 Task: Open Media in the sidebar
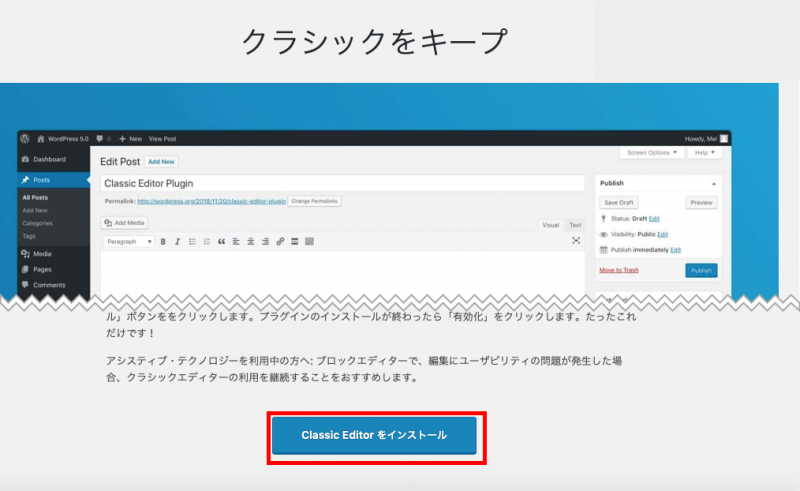[x=42, y=254]
